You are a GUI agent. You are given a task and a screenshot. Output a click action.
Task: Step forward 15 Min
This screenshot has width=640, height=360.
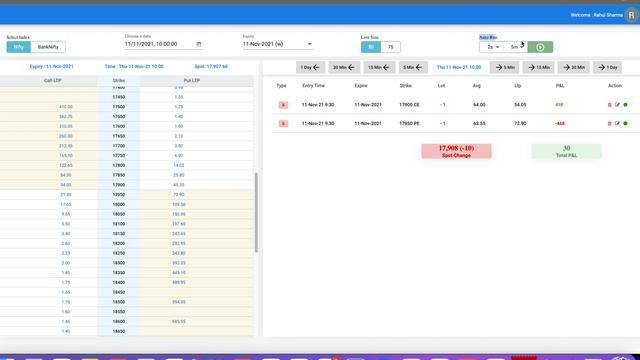click(539, 67)
